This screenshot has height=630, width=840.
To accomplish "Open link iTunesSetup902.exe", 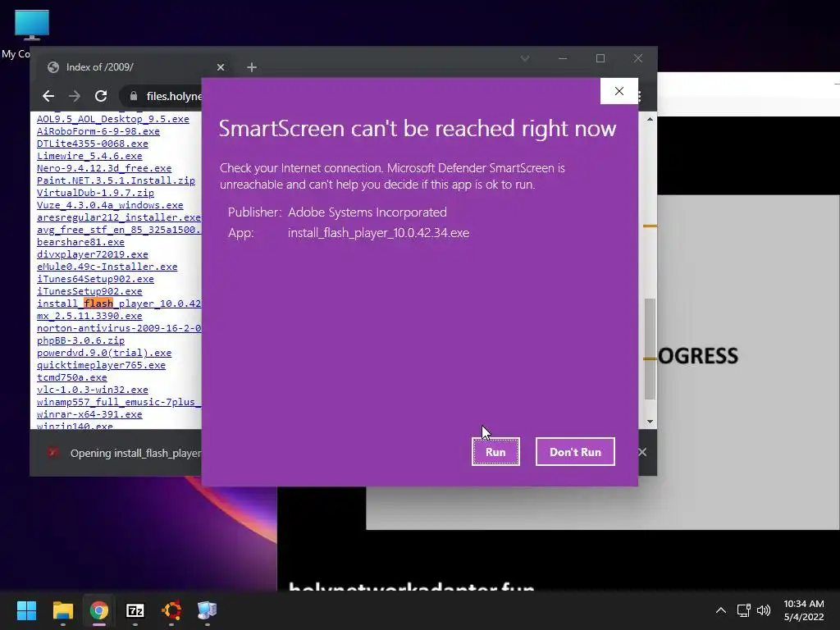I will (89, 291).
